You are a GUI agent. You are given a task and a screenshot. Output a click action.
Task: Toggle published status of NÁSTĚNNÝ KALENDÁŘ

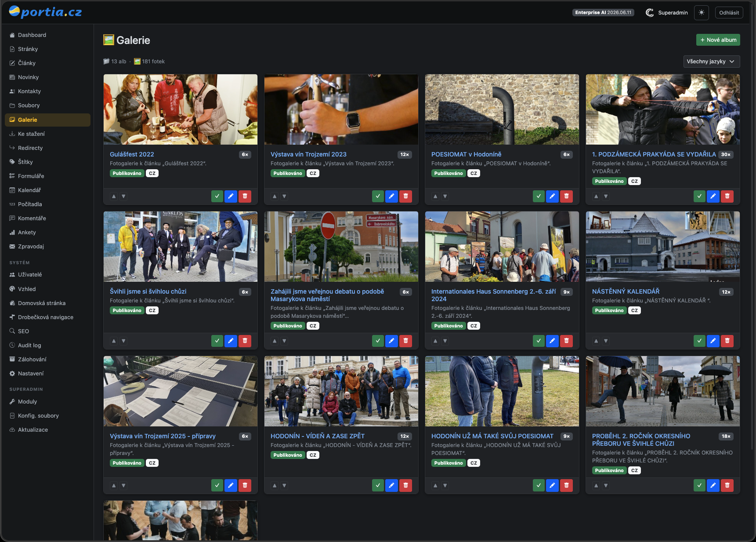tap(699, 341)
